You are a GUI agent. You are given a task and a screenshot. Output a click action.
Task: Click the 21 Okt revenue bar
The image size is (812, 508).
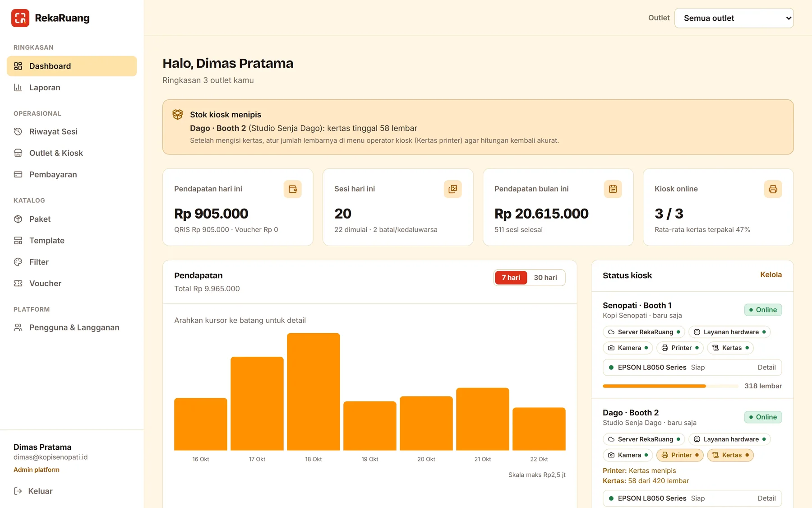coord(483,419)
